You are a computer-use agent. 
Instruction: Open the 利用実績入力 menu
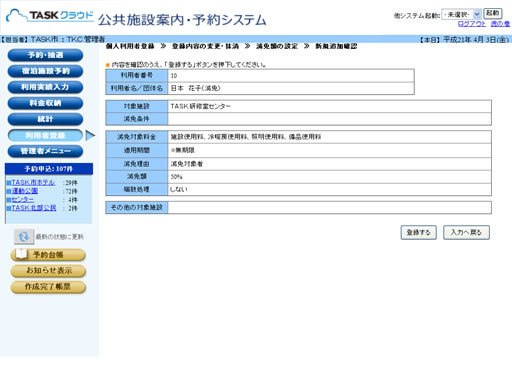pyautogui.click(x=45, y=87)
